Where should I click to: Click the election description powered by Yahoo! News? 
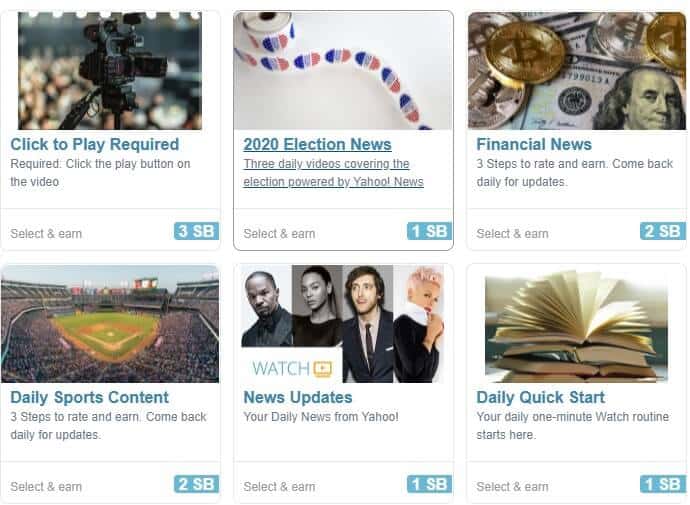pyautogui.click(x=333, y=172)
